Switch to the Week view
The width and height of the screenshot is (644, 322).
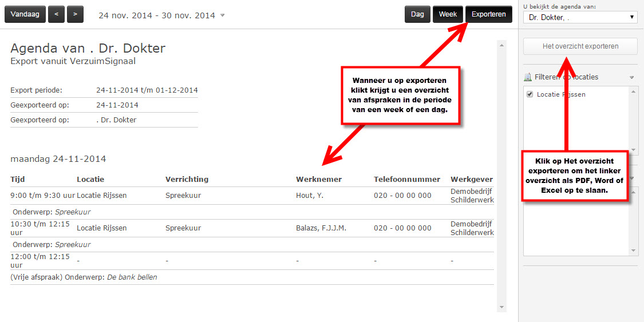tap(448, 14)
